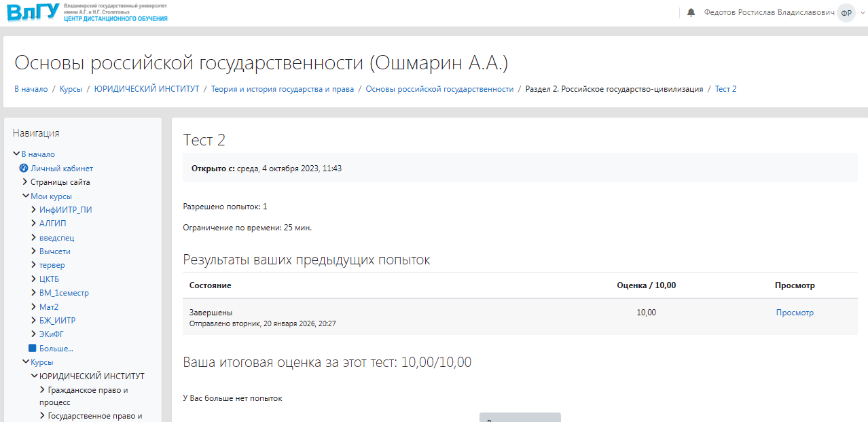Click the blue Больше... square icon
The width and height of the screenshot is (868, 422).
pos(33,348)
